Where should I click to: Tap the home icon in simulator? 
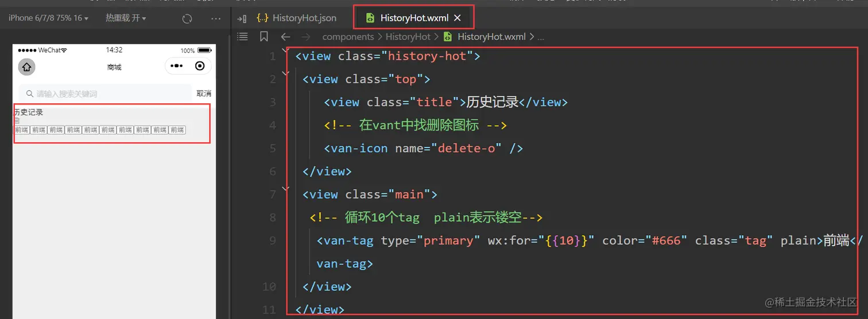26,67
